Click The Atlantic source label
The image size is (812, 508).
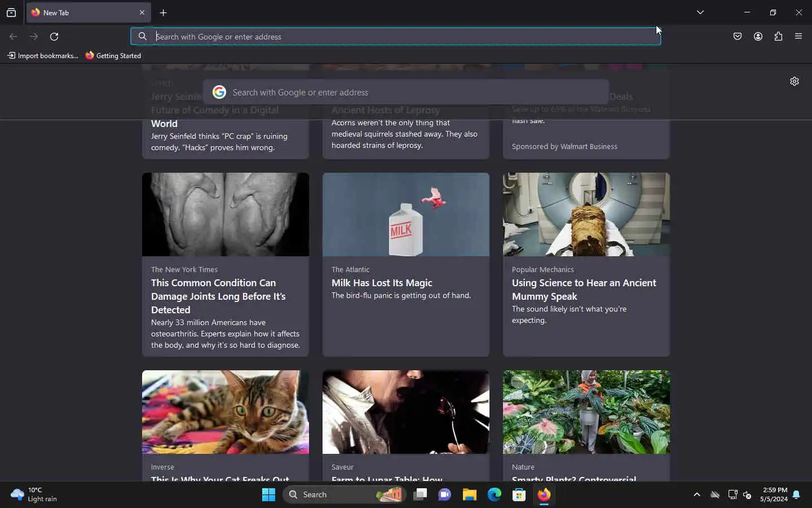coord(351,270)
